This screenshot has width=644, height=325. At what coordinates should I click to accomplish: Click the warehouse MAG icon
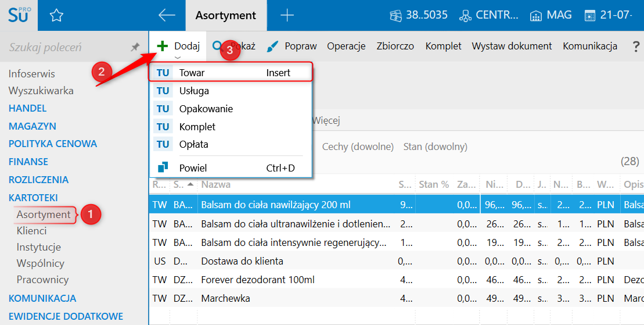[x=536, y=16]
